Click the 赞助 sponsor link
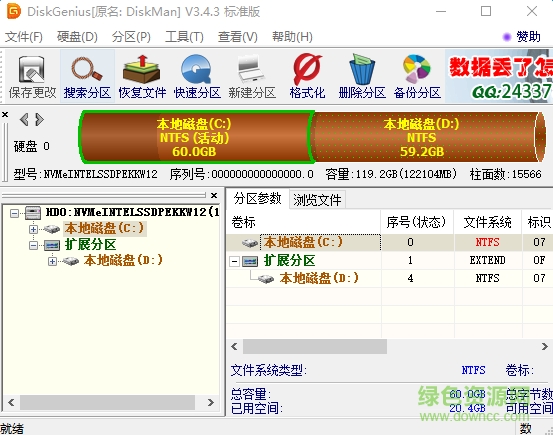Screen dimensions: 553x435 pyautogui.click(x=523, y=36)
